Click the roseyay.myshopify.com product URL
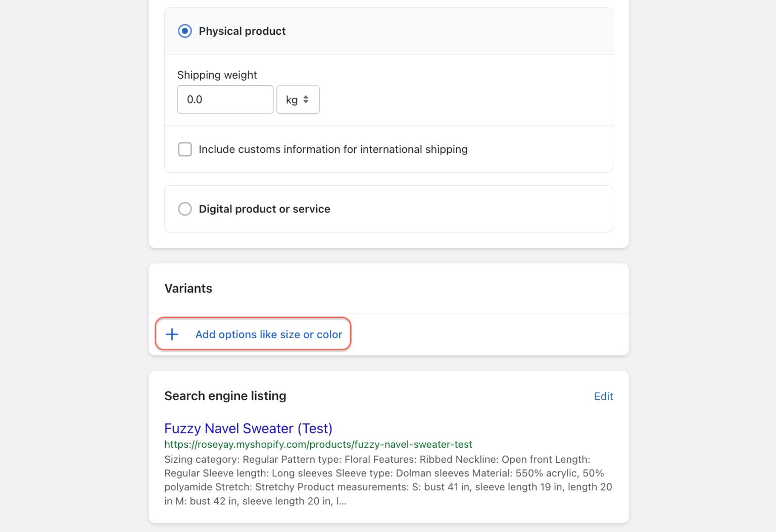The width and height of the screenshot is (776, 532). click(x=318, y=445)
